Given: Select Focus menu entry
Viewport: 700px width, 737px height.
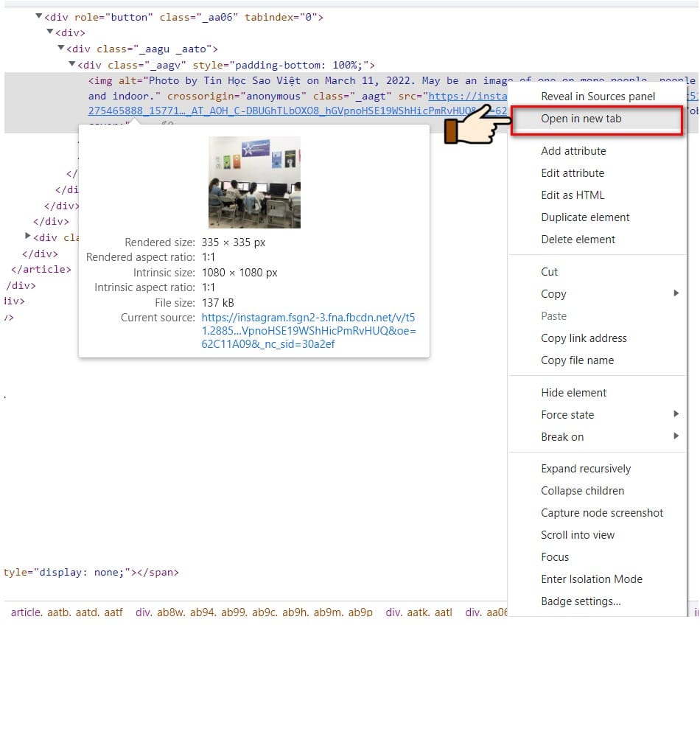Looking at the screenshot, I should point(598,557).
